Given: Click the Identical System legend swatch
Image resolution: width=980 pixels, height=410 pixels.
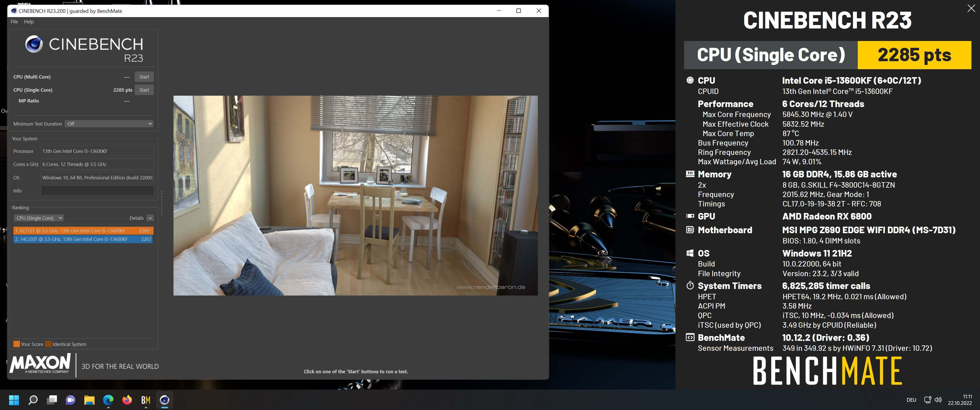Looking at the screenshot, I should pyautogui.click(x=48, y=344).
